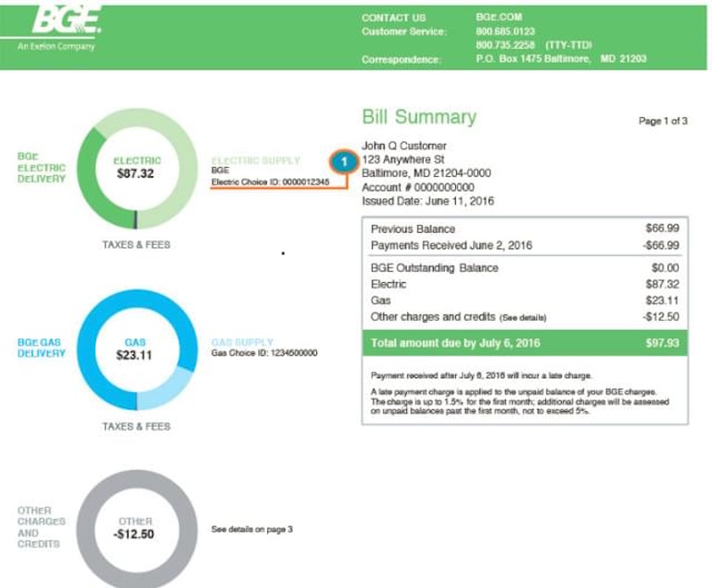Click Total amount due by July 6, 2016
Screen dimensions: 712x588
click(x=455, y=343)
